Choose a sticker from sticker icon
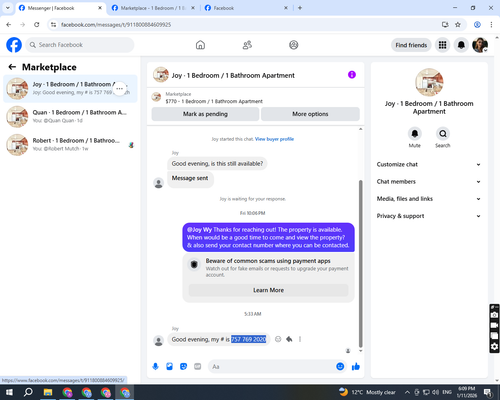Image resolution: width=500 pixels, height=400 pixels. [183, 367]
